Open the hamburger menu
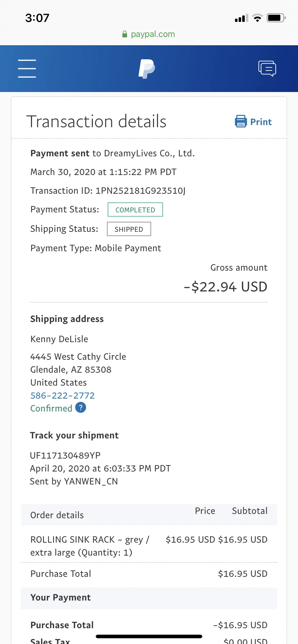The image size is (298, 644). [27, 68]
